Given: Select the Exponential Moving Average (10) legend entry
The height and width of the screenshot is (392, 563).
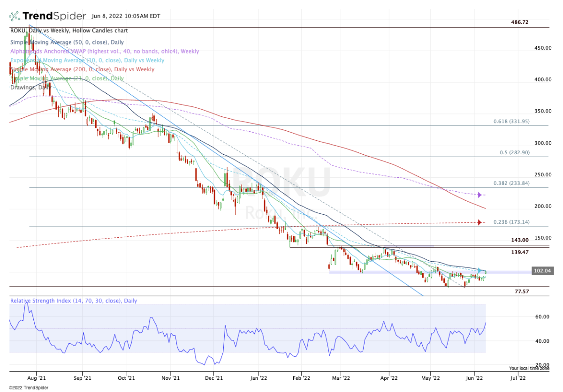Looking at the screenshot, I should click(x=87, y=60).
